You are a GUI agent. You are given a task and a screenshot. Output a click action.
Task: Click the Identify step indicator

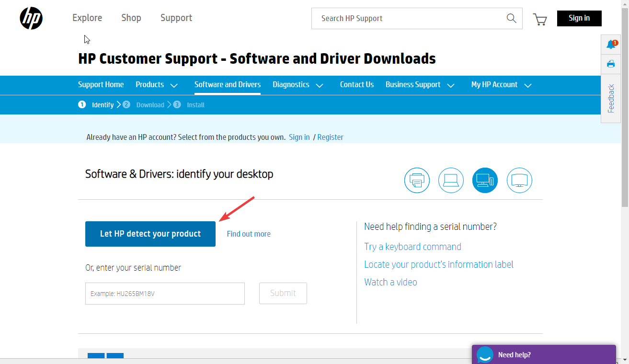click(96, 104)
